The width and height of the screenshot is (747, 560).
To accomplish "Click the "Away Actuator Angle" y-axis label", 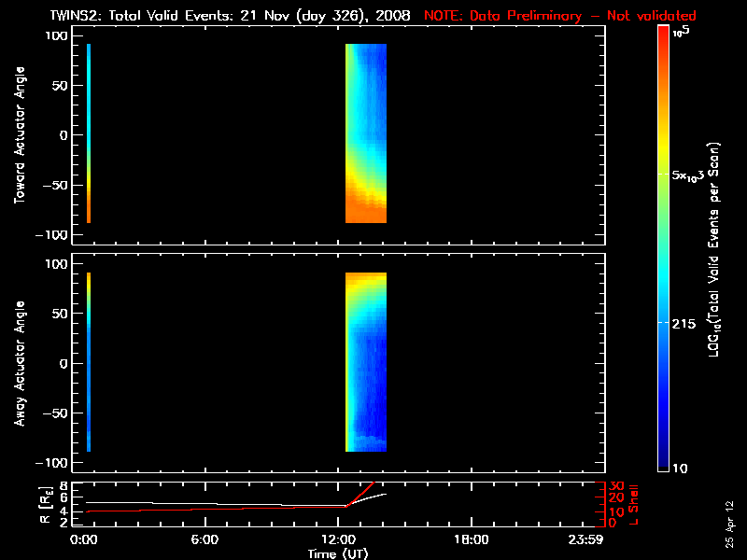I will tap(17, 364).
